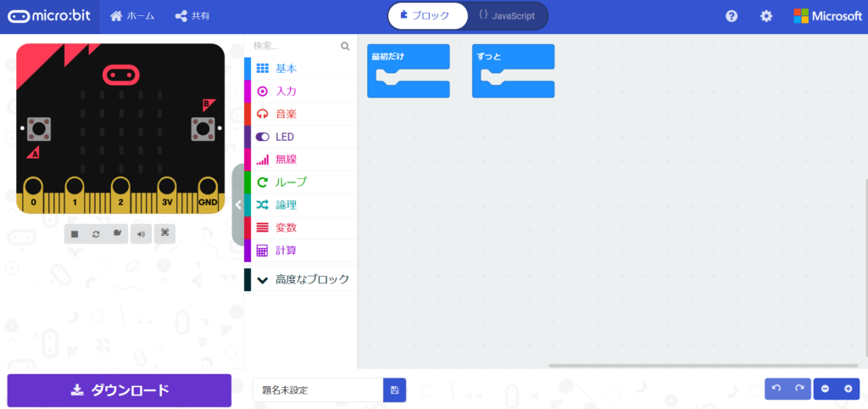Open the ループ block category
Screen dimensions: 868x409
click(x=301, y=182)
